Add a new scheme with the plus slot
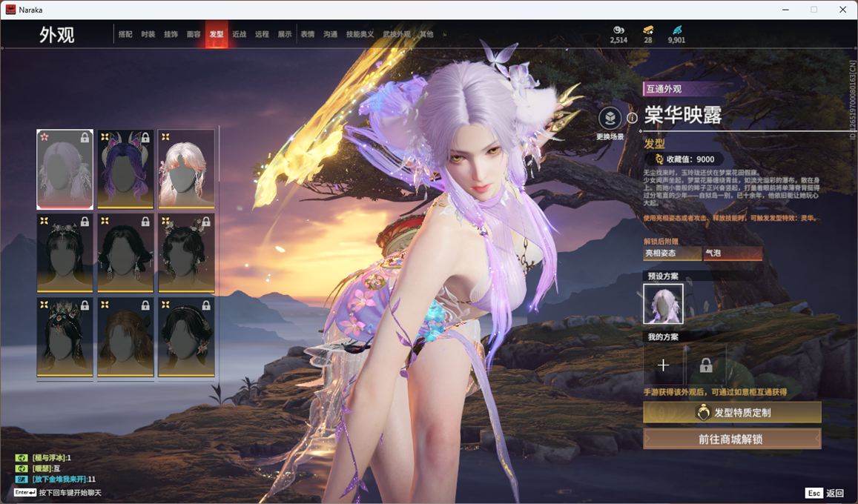The image size is (858, 504). click(663, 365)
